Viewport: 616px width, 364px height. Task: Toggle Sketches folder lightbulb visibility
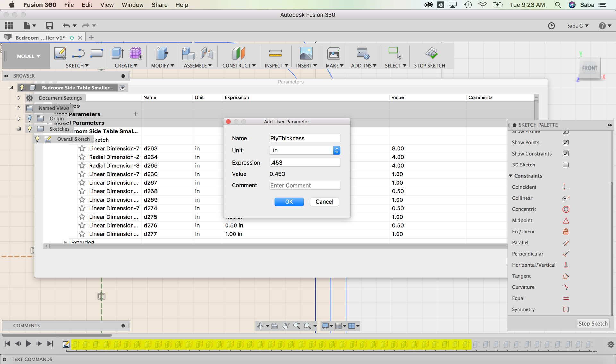click(30, 129)
